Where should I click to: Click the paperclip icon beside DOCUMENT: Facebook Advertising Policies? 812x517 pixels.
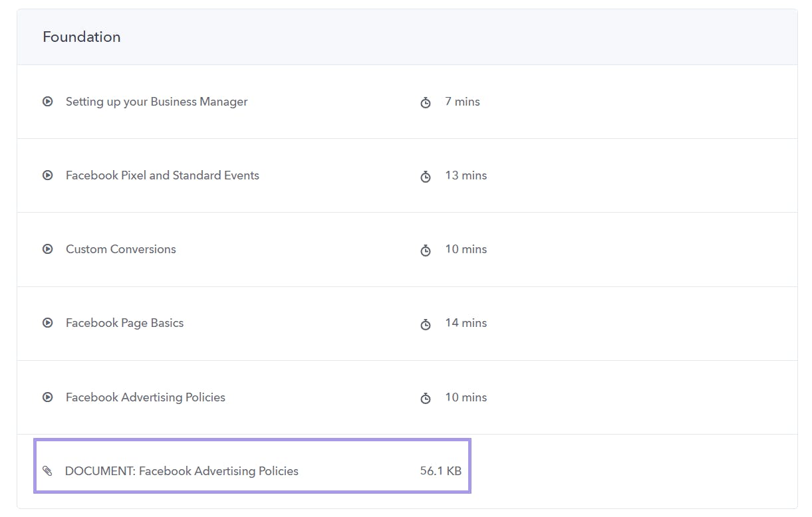pyautogui.click(x=47, y=471)
